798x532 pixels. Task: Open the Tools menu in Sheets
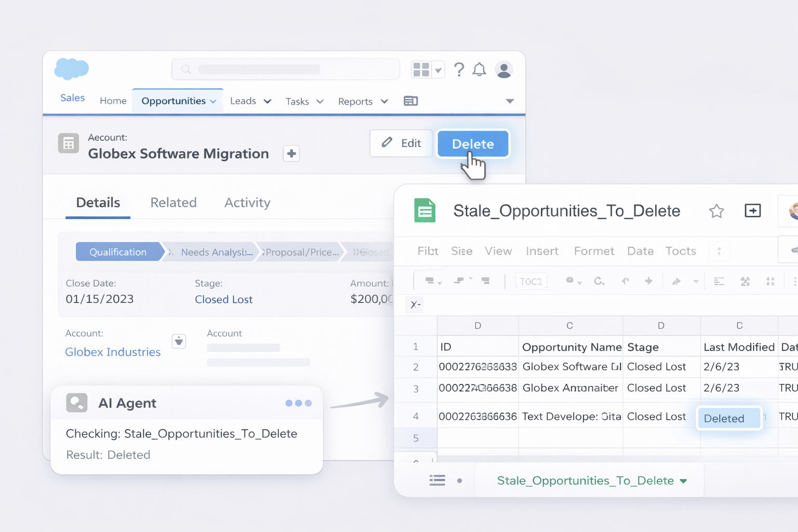pyautogui.click(x=681, y=251)
